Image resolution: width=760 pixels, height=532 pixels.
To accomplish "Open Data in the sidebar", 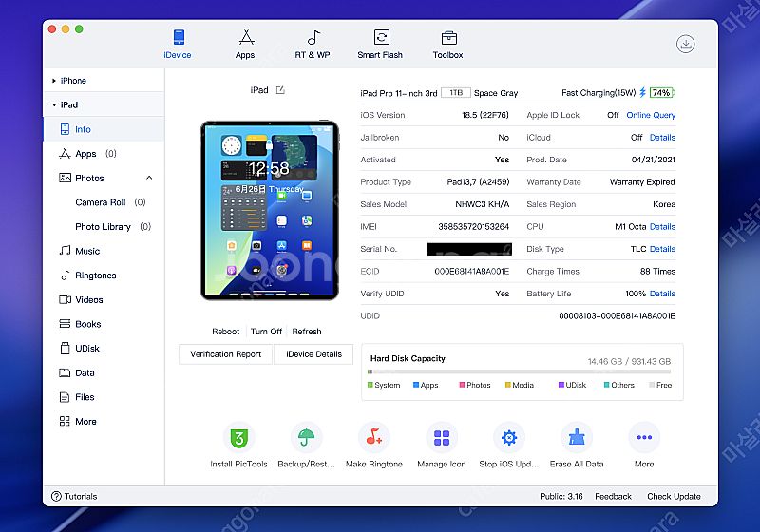I will (77, 372).
